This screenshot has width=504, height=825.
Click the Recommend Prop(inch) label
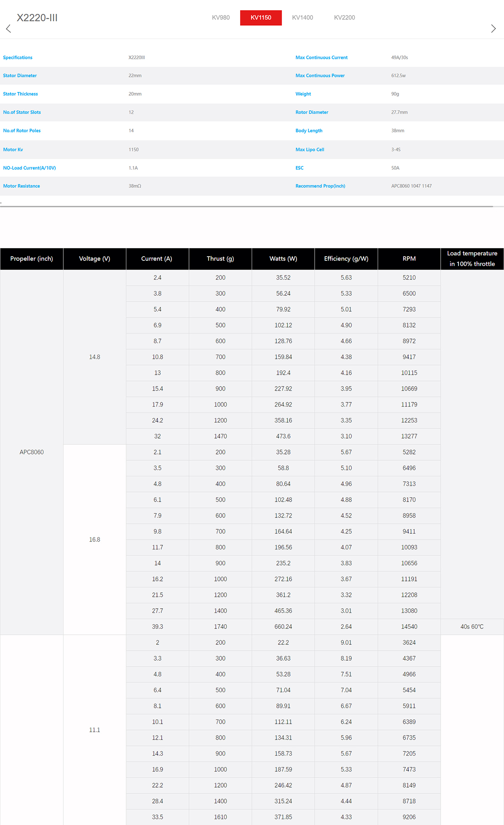(x=320, y=186)
